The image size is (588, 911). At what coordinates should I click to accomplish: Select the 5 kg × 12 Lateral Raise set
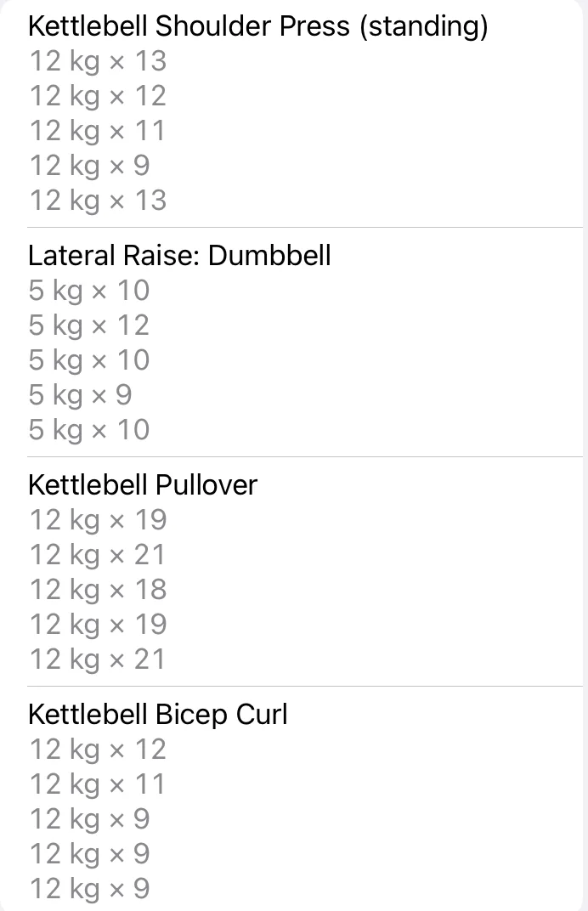(88, 325)
